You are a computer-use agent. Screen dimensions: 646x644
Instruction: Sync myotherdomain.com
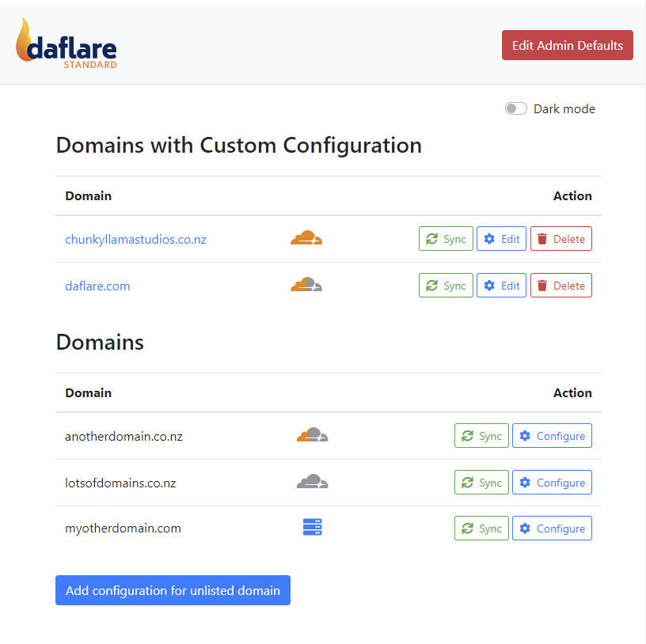coord(481,528)
